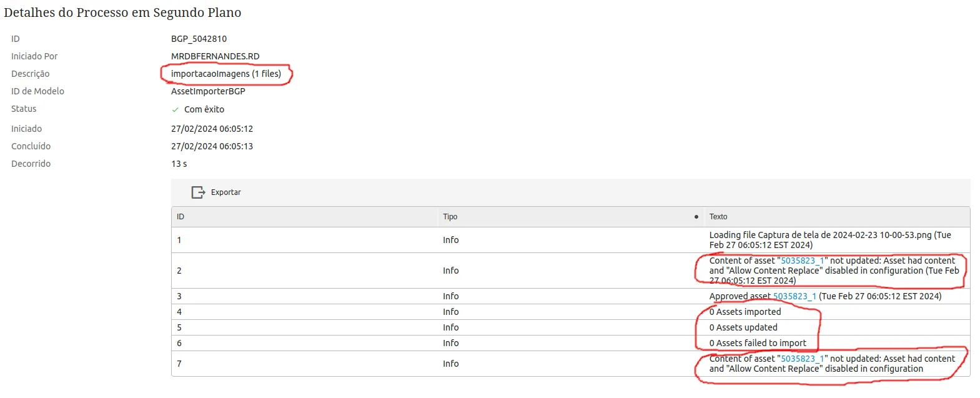This screenshot has height=398, width=980.
Task: Open asset link 5035823_1 in row 7
Action: [x=803, y=359]
